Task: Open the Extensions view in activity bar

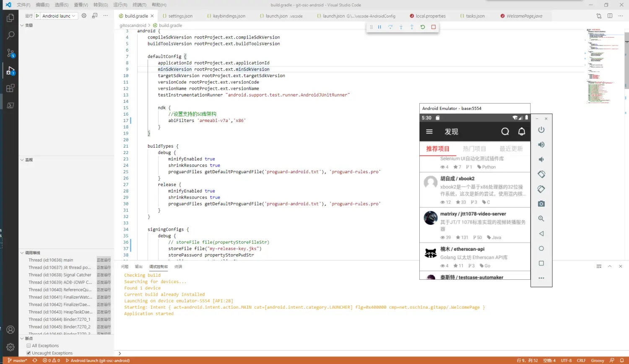Action: point(10,88)
